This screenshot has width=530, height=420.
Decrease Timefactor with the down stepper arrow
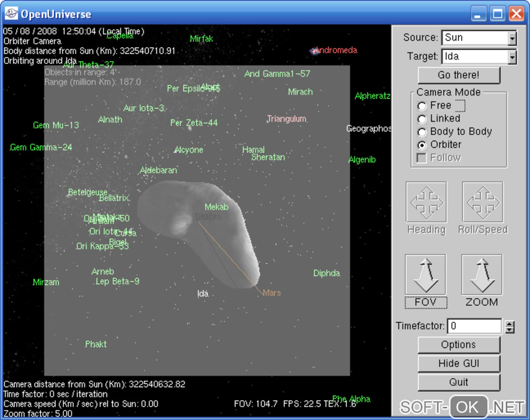point(510,330)
